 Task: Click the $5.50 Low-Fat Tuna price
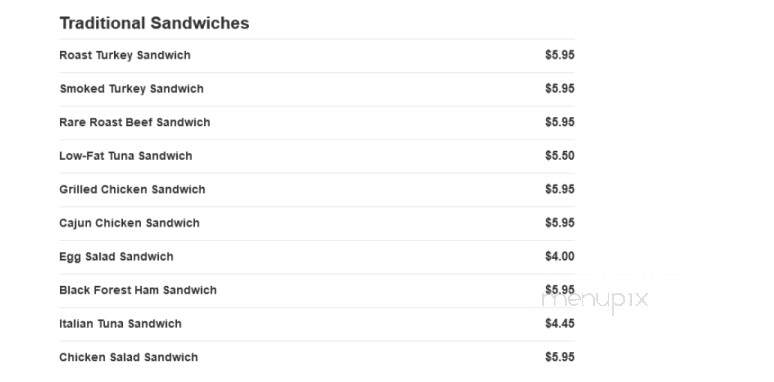560,155
